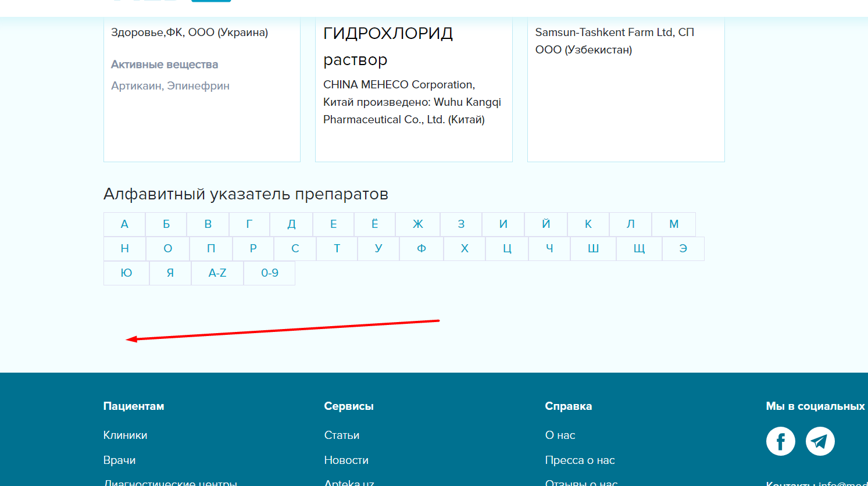Show drugs starting with Ш
Viewport: 868px width, 486px height.
coord(594,249)
